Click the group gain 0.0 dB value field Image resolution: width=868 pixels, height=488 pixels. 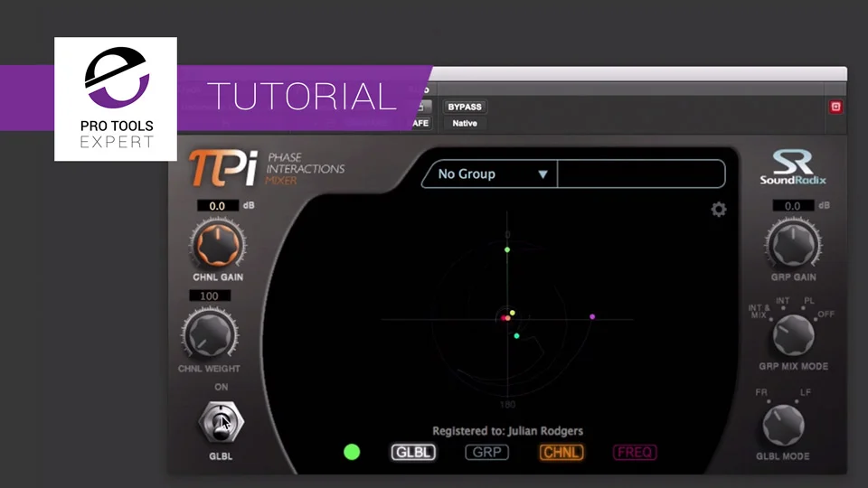(793, 206)
